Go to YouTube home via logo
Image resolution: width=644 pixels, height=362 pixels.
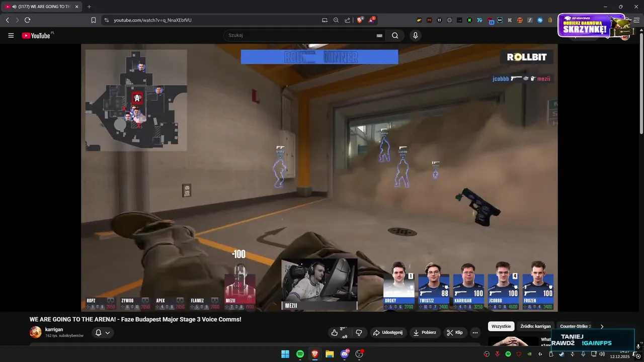pos(37,35)
